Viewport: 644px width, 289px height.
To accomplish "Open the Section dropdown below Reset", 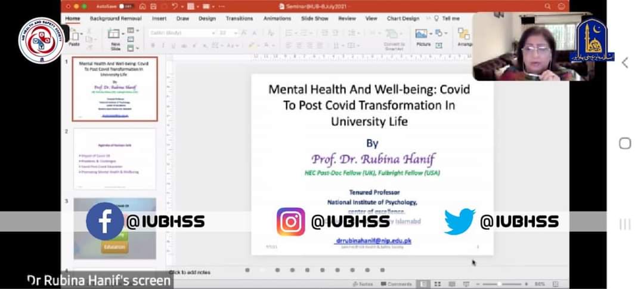I will [132, 48].
